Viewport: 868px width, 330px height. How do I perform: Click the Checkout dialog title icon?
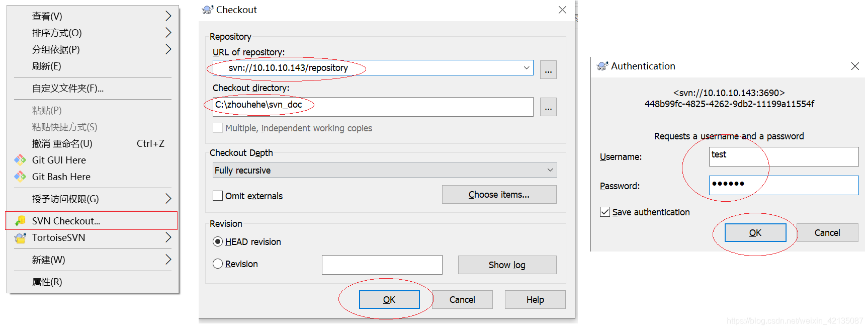pos(207,10)
